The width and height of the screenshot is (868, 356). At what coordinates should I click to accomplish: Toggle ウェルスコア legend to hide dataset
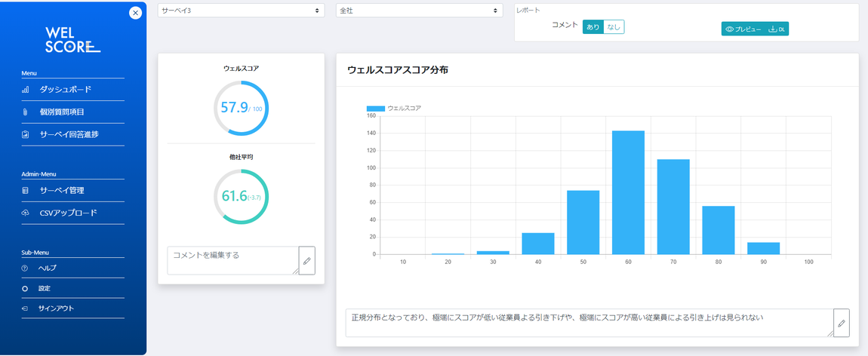click(x=394, y=109)
